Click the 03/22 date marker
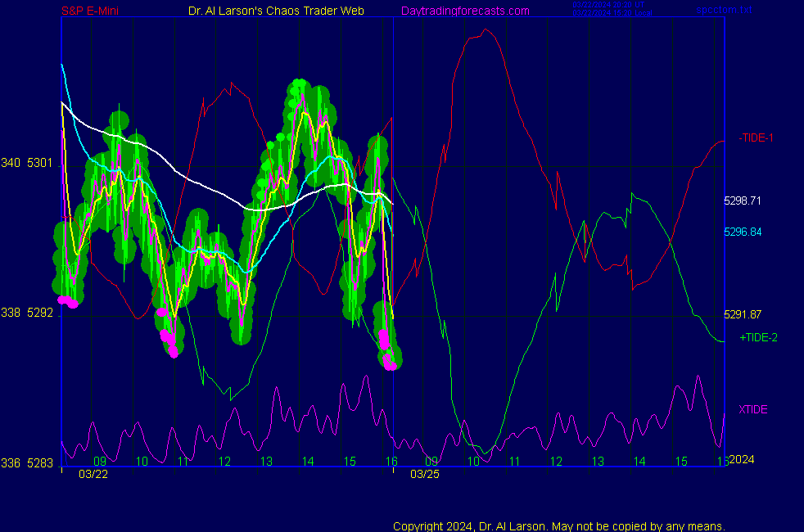This screenshot has height=532, width=804. pyautogui.click(x=93, y=474)
